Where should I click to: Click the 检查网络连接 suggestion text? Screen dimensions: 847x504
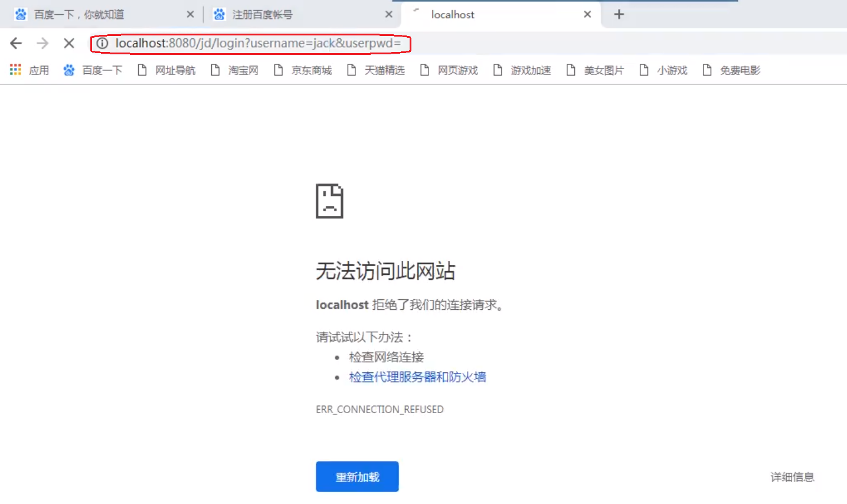pos(386,357)
